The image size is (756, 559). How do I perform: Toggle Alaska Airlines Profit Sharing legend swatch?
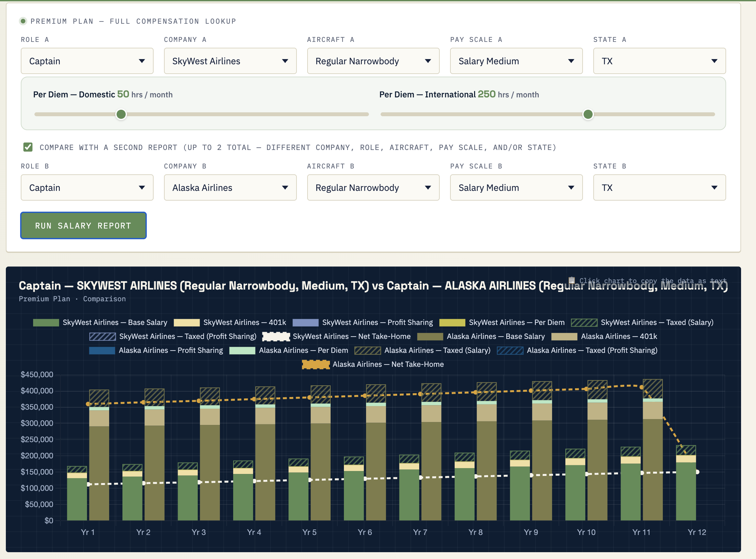click(x=102, y=350)
